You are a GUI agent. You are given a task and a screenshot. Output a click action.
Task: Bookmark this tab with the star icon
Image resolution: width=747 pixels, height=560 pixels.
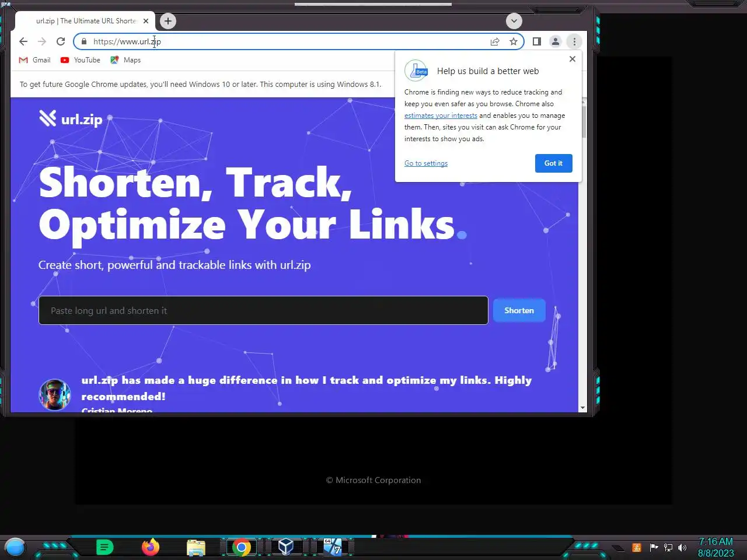(x=514, y=41)
